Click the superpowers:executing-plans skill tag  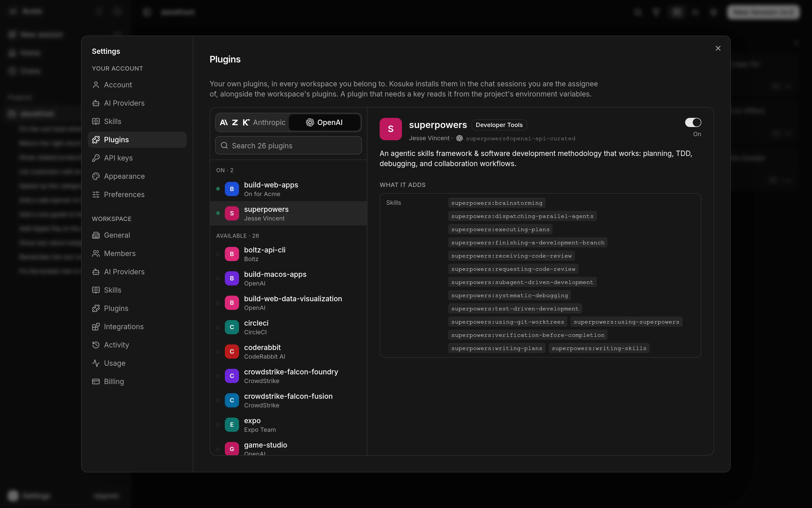point(500,229)
